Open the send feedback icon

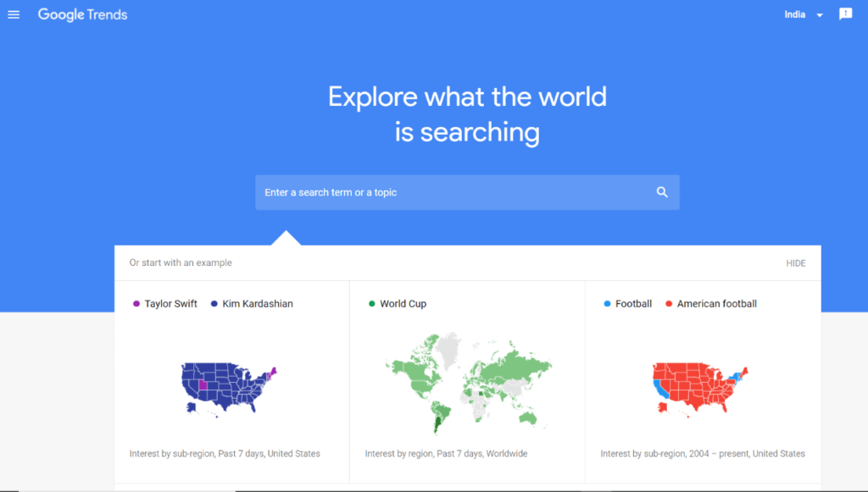(x=845, y=14)
